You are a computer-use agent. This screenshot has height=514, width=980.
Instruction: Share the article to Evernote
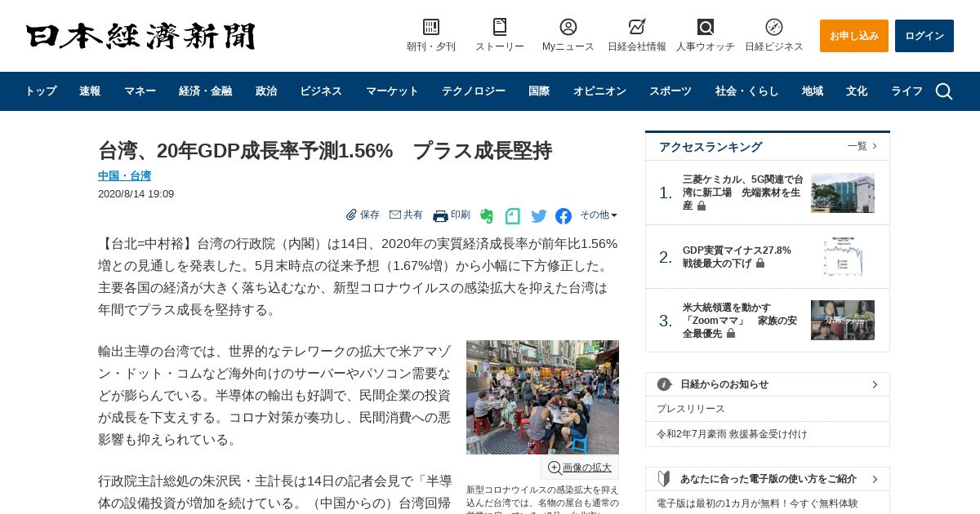tap(487, 216)
